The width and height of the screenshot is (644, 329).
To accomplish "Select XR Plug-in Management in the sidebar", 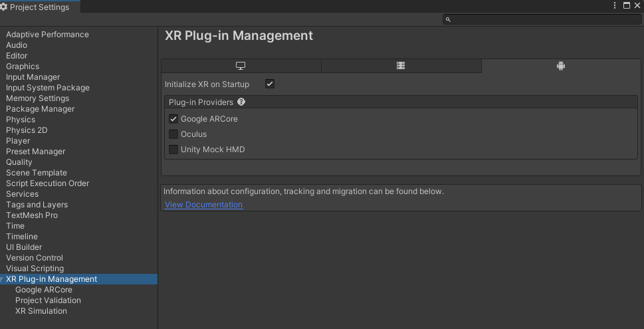I will tap(78, 279).
